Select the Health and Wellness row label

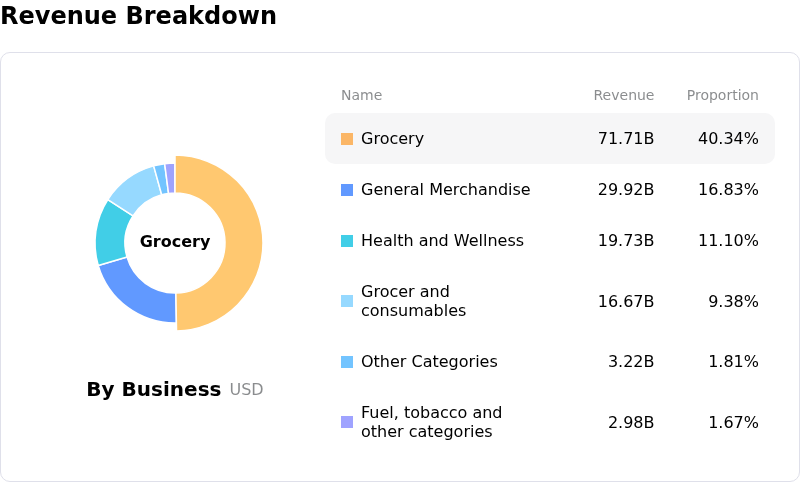click(x=442, y=241)
